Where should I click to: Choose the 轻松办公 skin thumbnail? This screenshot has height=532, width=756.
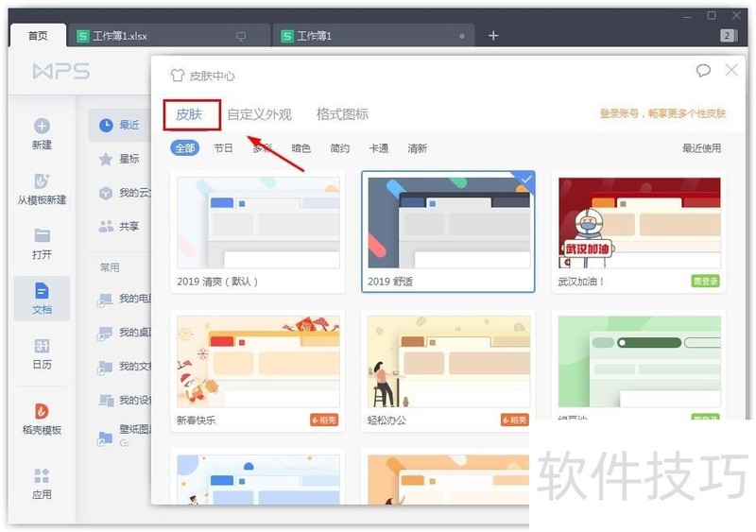click(x=448, y=361)
